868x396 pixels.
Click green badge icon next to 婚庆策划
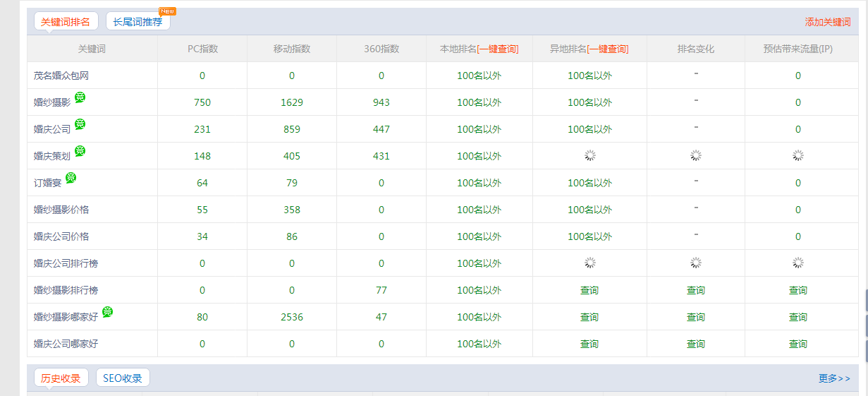tap(80, 151)
